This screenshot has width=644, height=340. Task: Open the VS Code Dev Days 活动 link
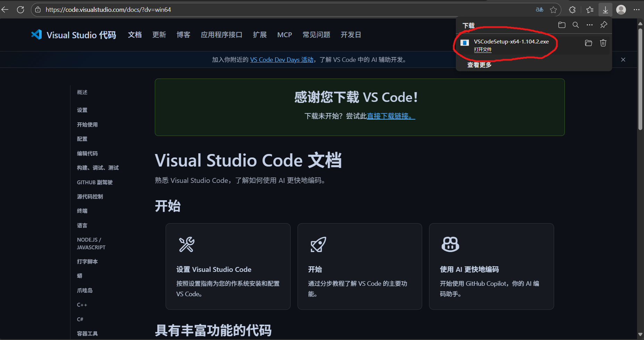pyautogui.click(x=282, y=60)
